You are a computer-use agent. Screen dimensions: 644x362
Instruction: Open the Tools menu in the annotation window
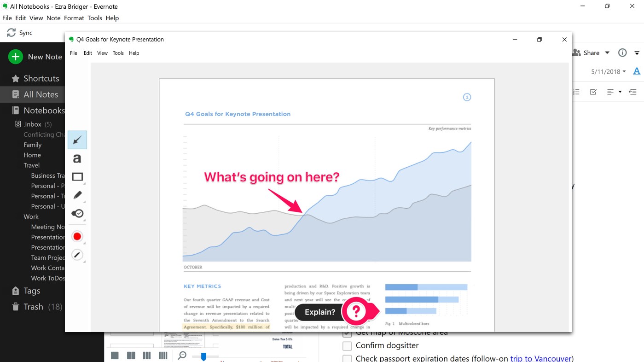(x=118, y=53)
